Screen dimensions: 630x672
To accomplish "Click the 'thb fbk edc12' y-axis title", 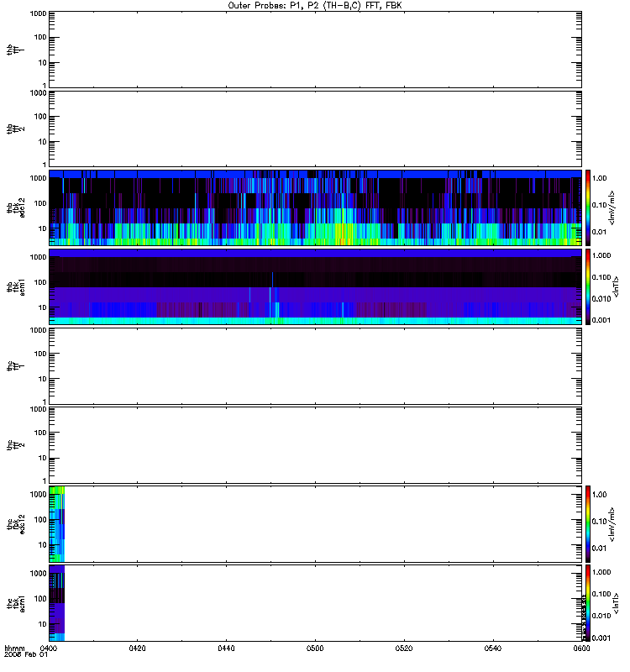I will pos(16,207).
